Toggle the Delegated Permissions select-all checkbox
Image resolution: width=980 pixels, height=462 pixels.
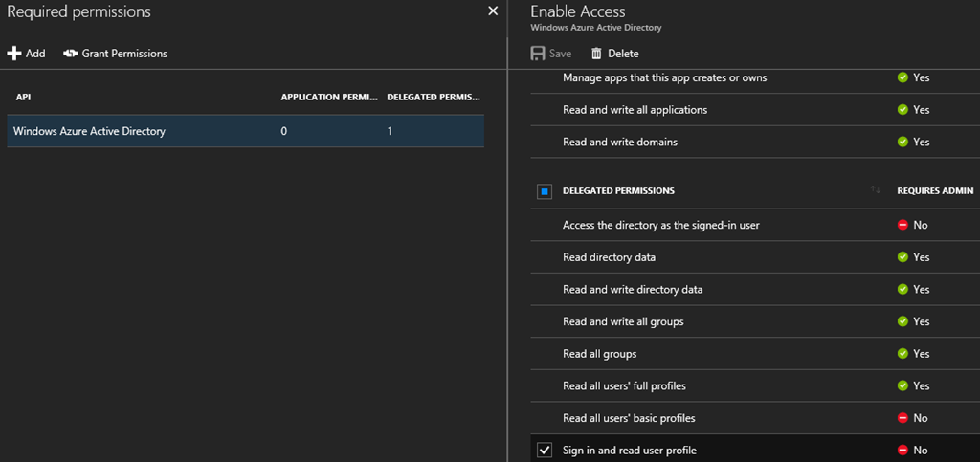[545, 191]
